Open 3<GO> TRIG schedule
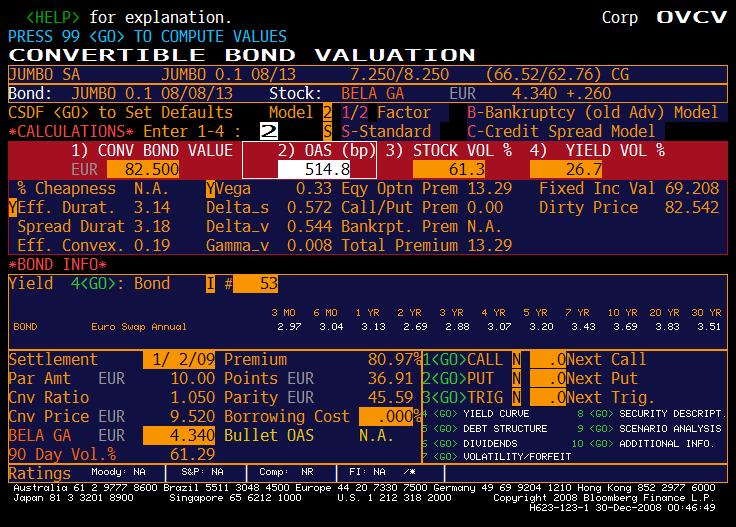The height and width of the screenshot is (527, 736). (463, 397)
